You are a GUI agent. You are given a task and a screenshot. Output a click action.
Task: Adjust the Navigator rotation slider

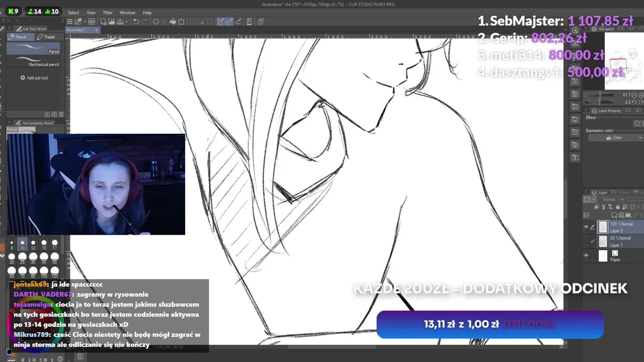599,102
